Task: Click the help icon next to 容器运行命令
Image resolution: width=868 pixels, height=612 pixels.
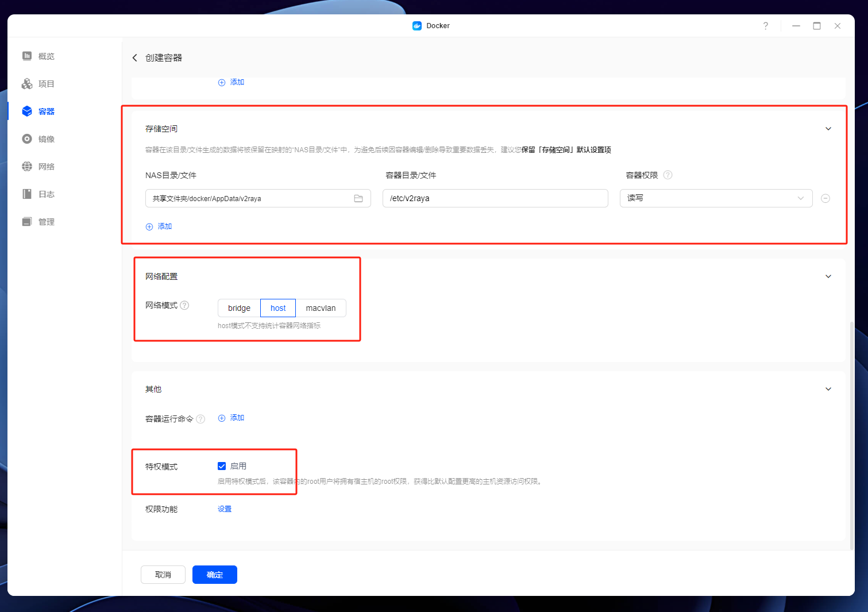Action: pos(200,419)
